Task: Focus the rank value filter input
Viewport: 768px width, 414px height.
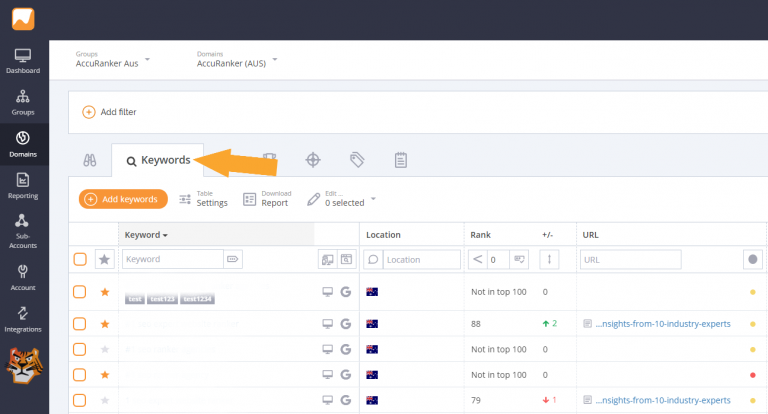Action: tap(498, 260)
